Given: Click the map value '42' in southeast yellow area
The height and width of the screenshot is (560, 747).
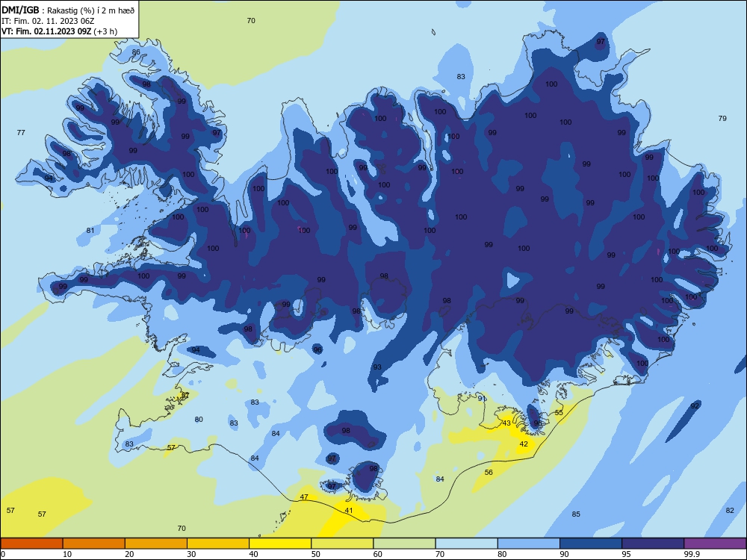Looking at the screenshot, I should pos(524,444).
